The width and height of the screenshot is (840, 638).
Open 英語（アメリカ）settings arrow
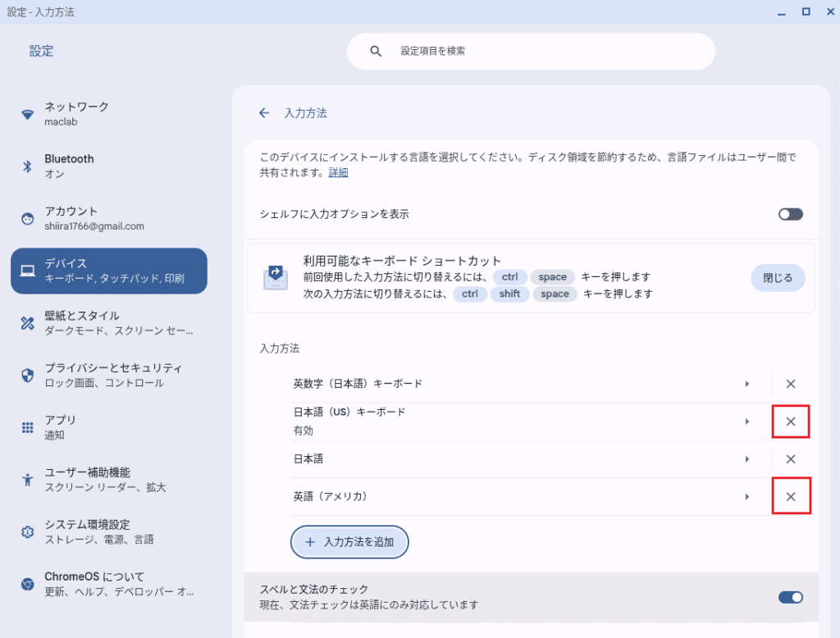click(x=746, y=497)
